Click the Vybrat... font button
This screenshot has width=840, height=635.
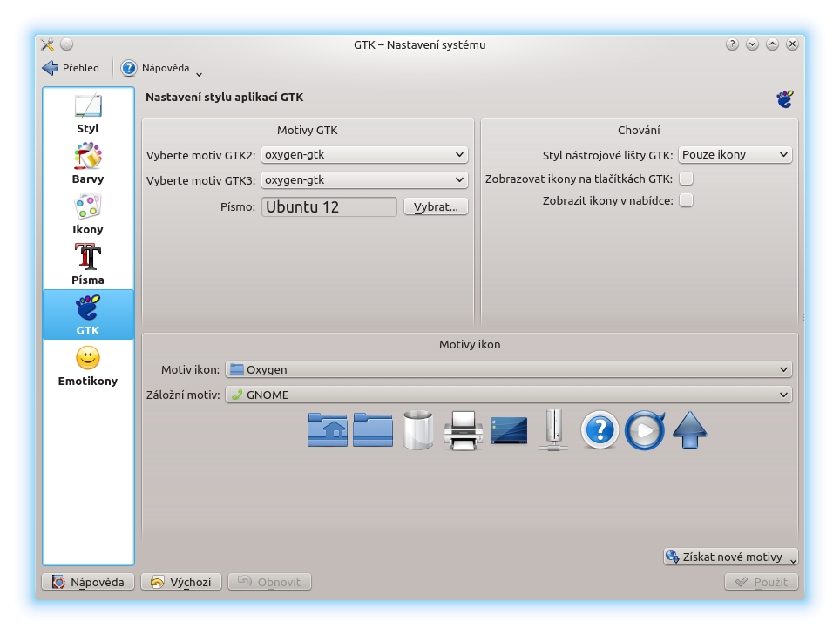pyautogui.click(x=436, y=206)
